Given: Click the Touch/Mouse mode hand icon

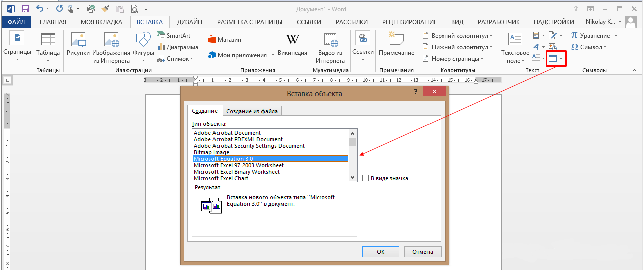Looking at the screenshot, I should [71, 8].
